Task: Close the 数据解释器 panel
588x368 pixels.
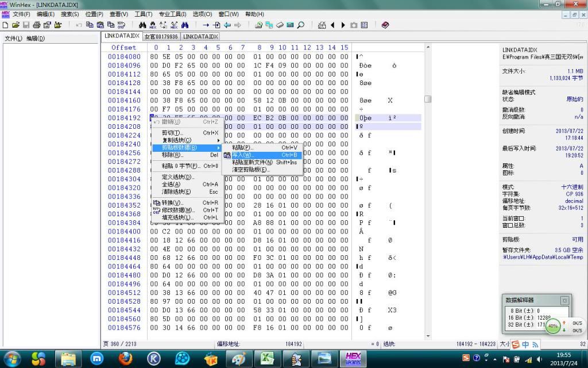Action: 564,300
